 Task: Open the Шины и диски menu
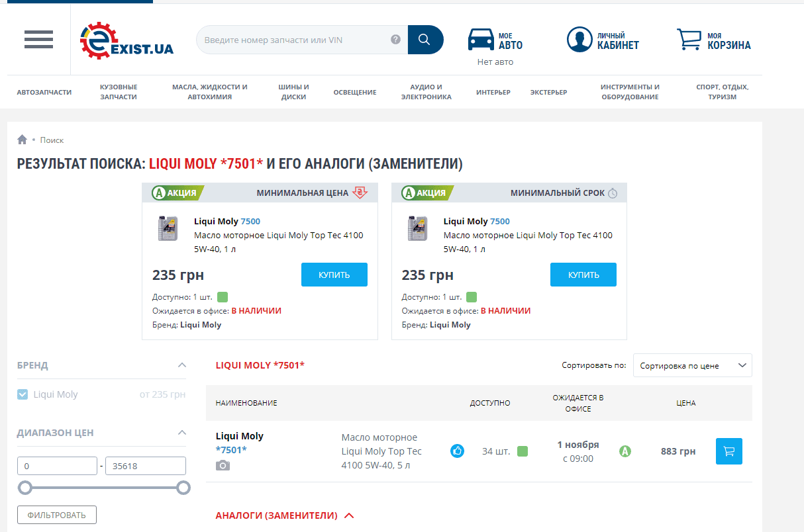(x=293, y=92)
